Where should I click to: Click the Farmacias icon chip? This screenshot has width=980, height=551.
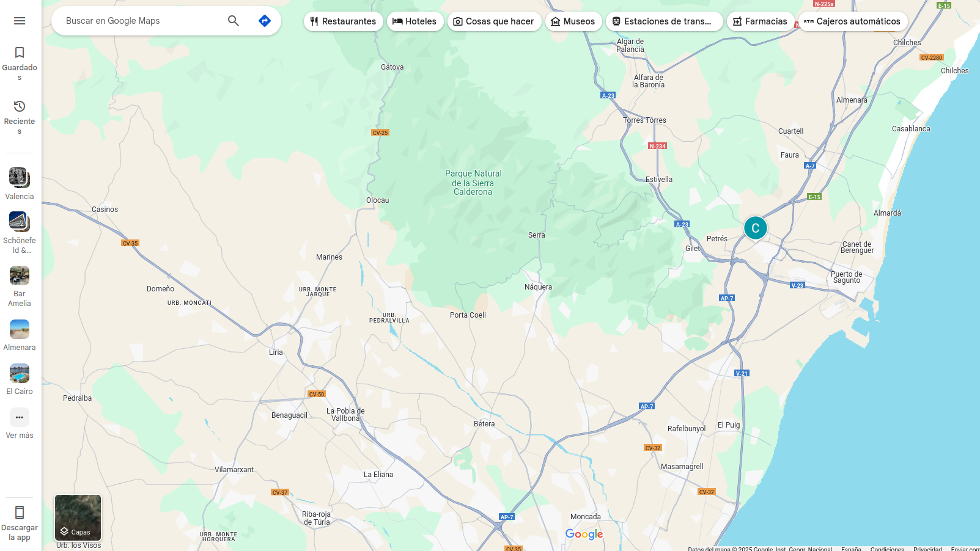click(x=738, y=21)
